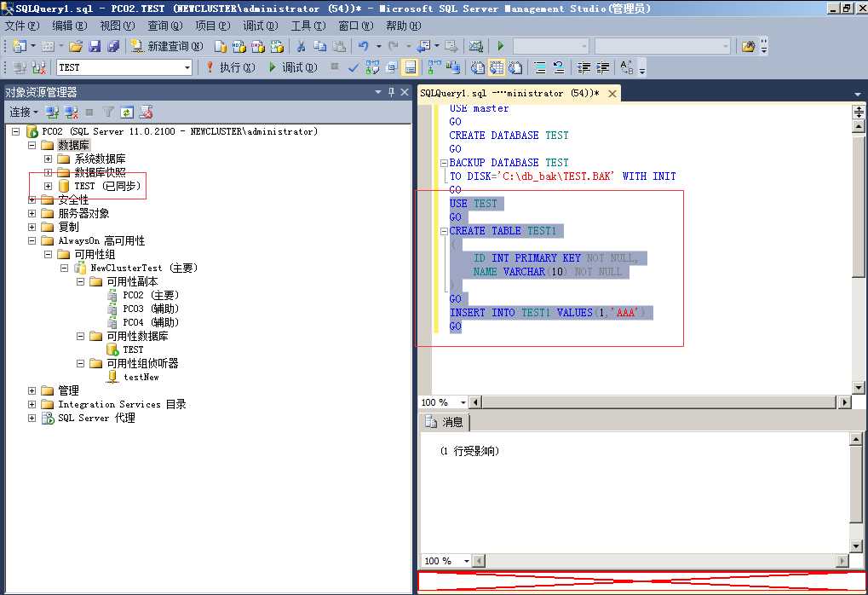Click the 新建查询 (New Query) button
868x595 pixels.
pos(167,47)
